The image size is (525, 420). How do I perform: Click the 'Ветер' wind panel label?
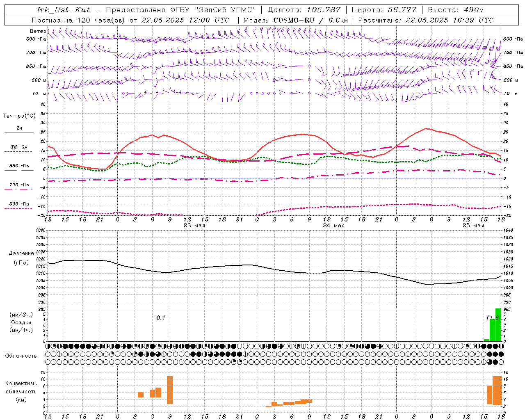point(38,31)
